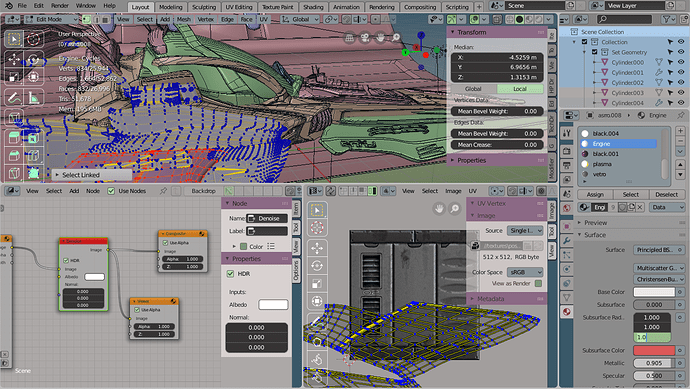The image size is (690, 389).
Task: Select the Measure tool in 3D viewport
Action: pos(33,97)
